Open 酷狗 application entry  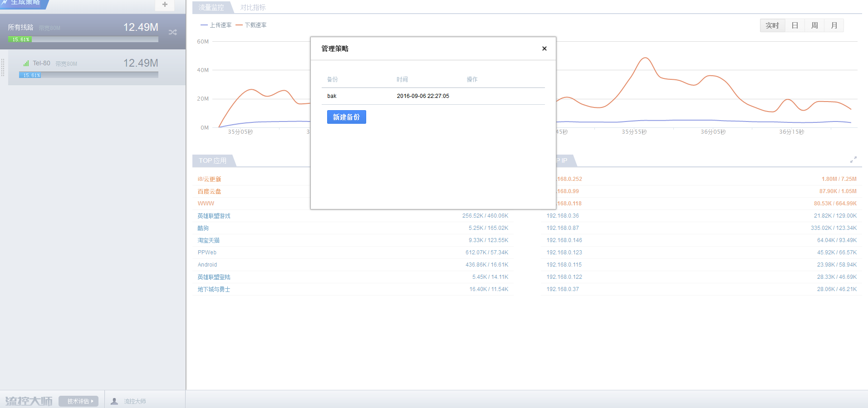203,228
